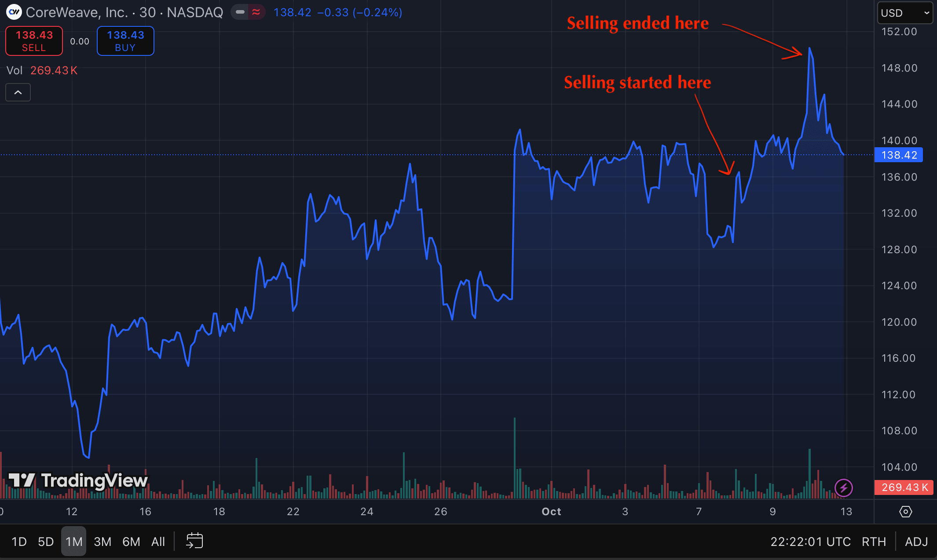The height and width of the screenshot is (560, 937).
Task: Toggle RTH regular trading hours
Action: pyautogui.click(x=874, y=542)
